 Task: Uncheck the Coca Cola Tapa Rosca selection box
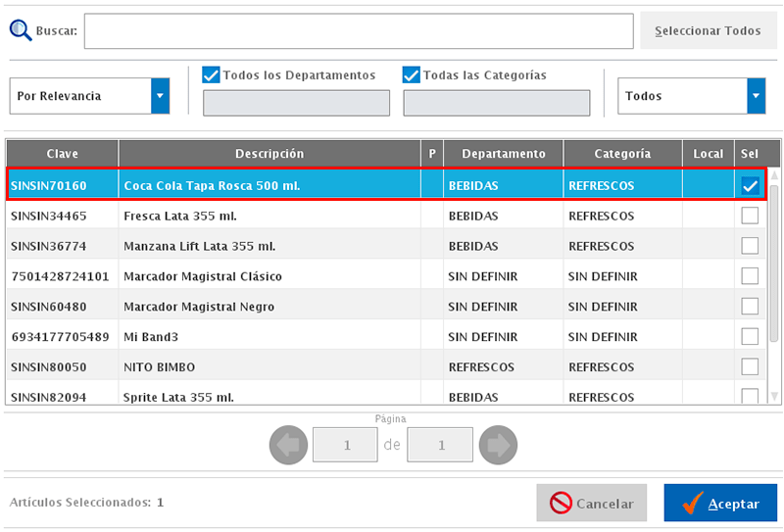[x=750, y=185]
